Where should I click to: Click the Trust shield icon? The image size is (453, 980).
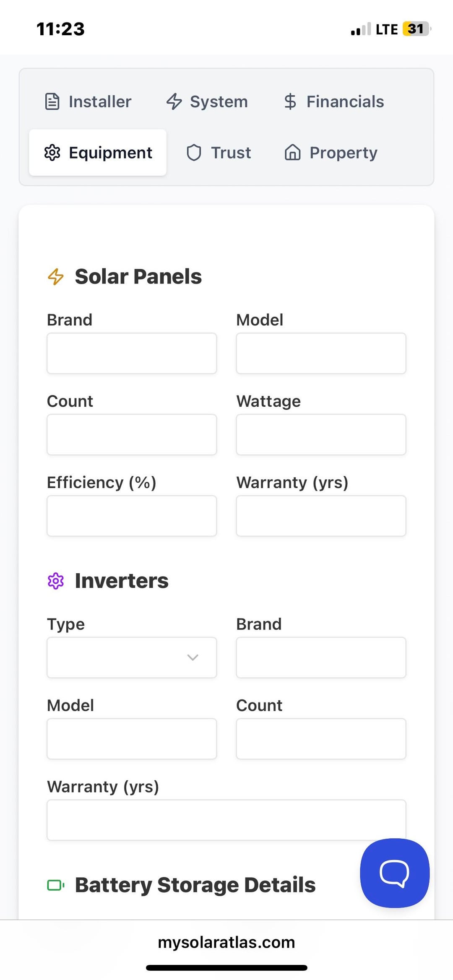click(x=194, y=153)
